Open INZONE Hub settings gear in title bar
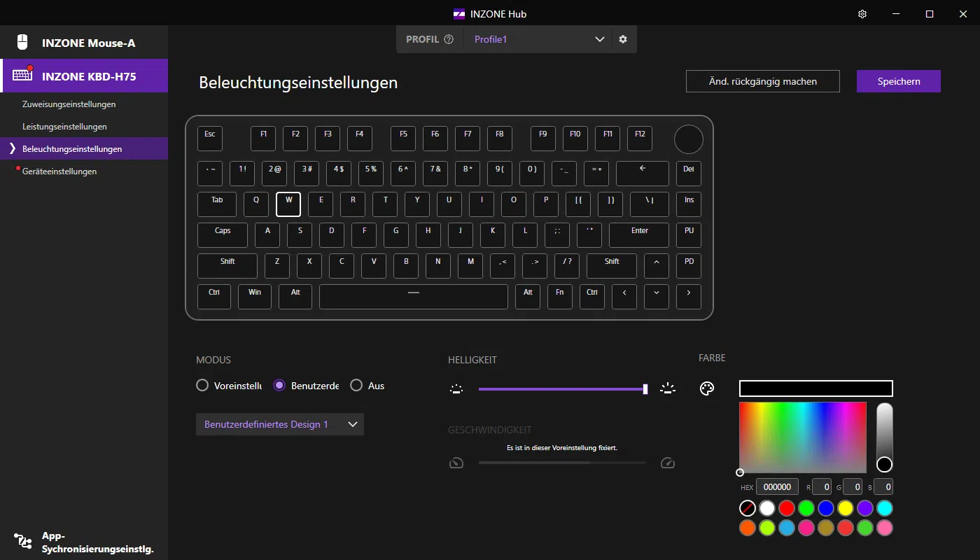The height and width of the screenshot is (560, 980). point(862,14)
